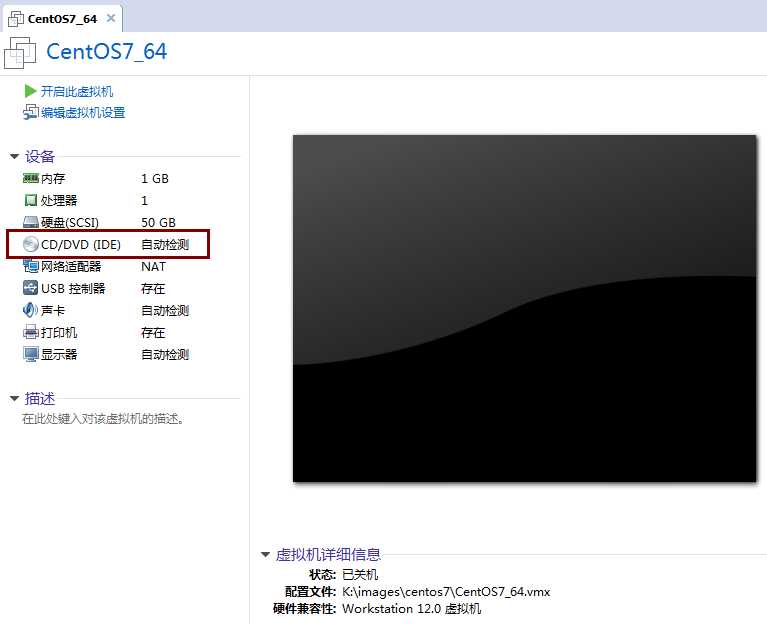Click the config file path K:\images\centos7\CentOS7_64.vmx
Screen dimensions: 767x624
(x=446, y=592)
